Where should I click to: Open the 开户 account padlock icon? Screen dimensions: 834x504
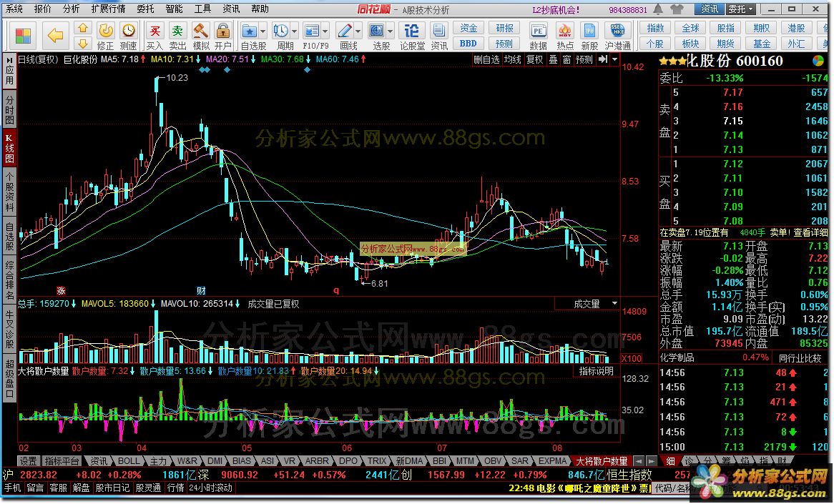223,36
